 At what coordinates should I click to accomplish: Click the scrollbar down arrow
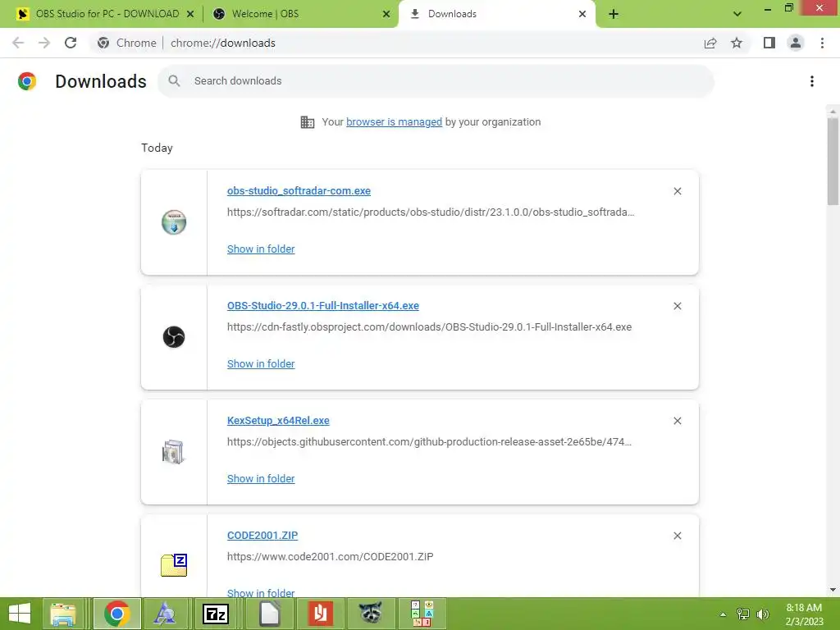tap(833, 590)
